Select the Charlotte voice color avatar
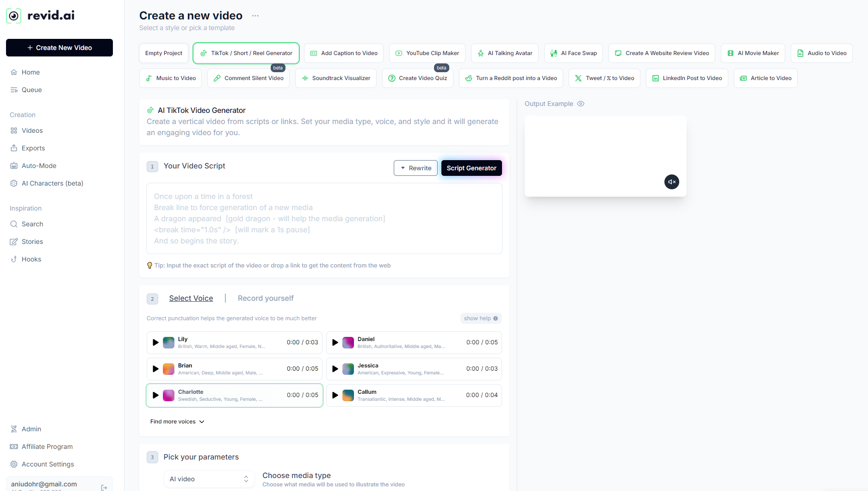This screenshot has height=491, width=868. (x=169, y=395)
